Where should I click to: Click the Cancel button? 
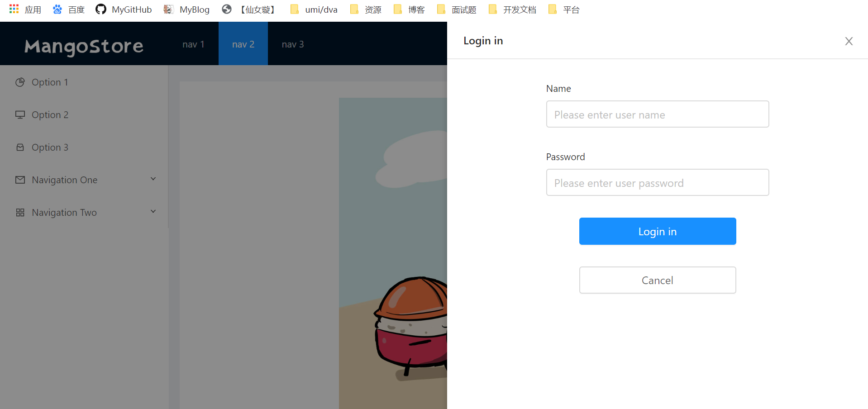pyautogui.click(x=658, y=280)
